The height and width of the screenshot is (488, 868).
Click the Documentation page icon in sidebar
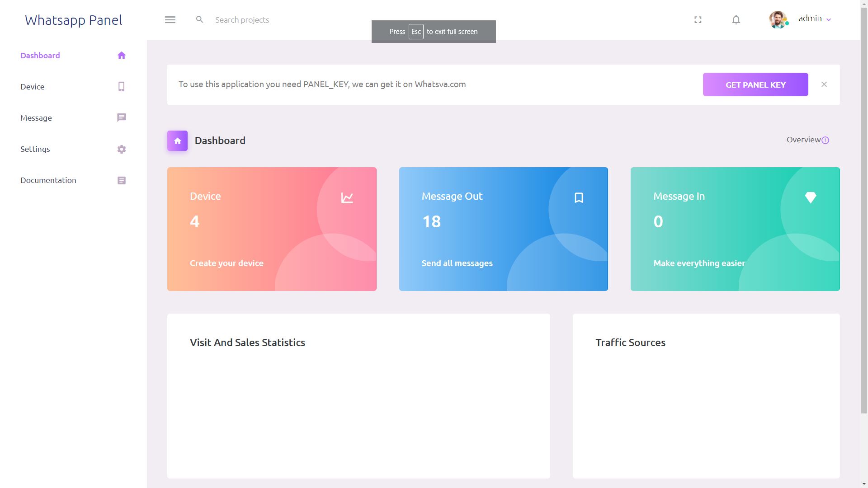click(x=121, y=180)
